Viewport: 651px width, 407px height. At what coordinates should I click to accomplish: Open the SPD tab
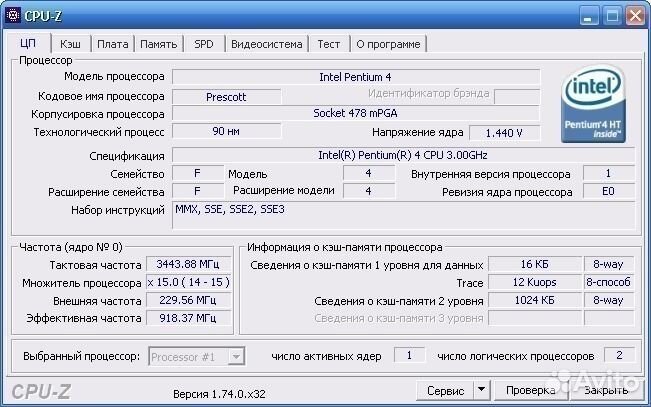pos(204,44)
